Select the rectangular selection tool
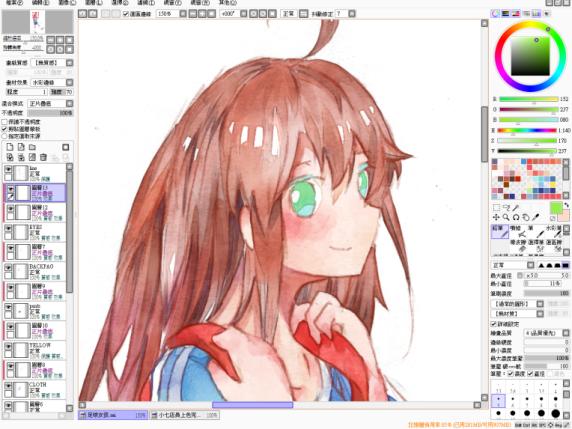 pos(496,208)
